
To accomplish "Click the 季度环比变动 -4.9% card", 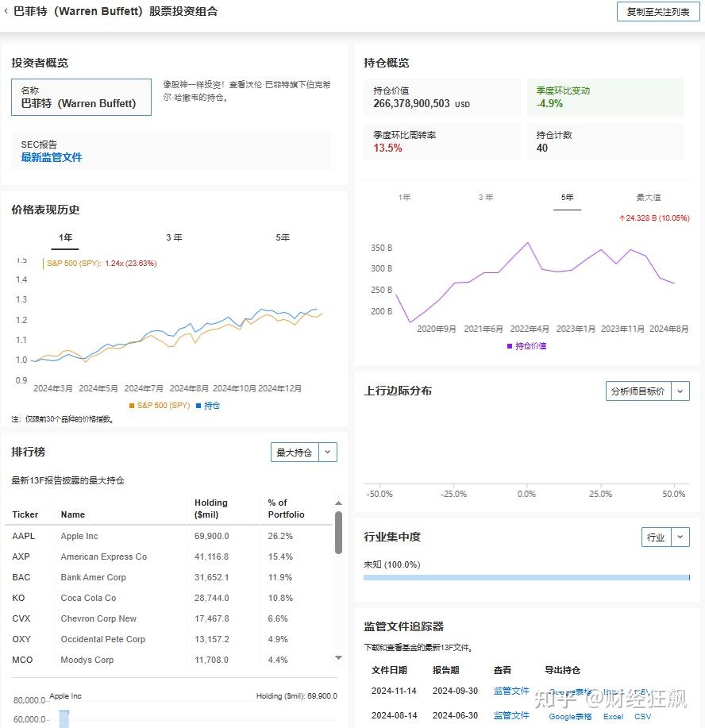I will pos(605,97).
